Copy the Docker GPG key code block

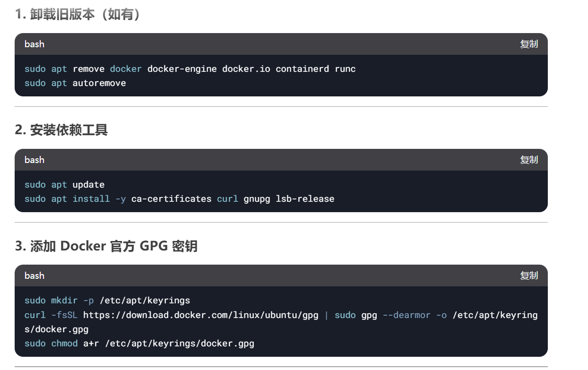pos(529,275)
